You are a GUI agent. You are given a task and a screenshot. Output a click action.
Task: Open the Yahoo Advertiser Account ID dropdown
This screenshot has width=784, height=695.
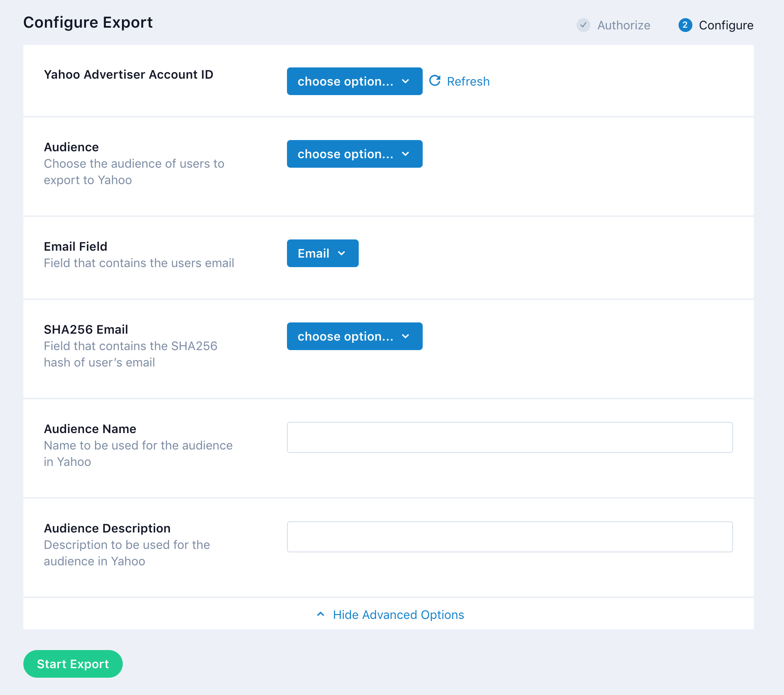click(354, 81)
